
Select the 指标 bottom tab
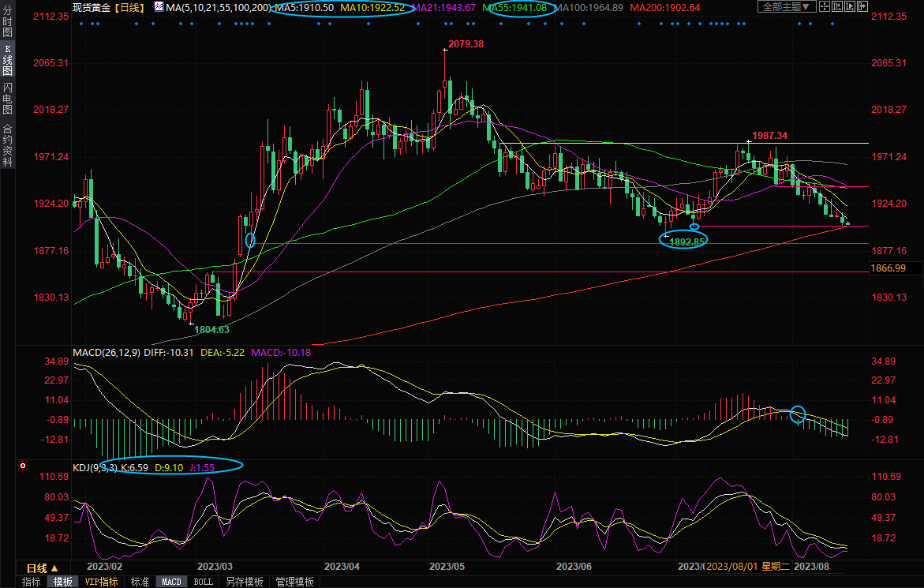click(31, 582)
